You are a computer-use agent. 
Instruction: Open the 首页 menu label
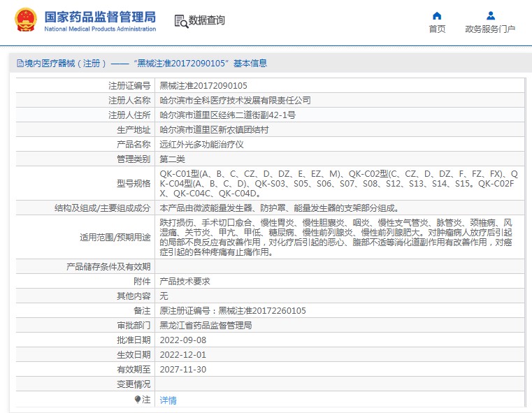click(x=437, y=29)
